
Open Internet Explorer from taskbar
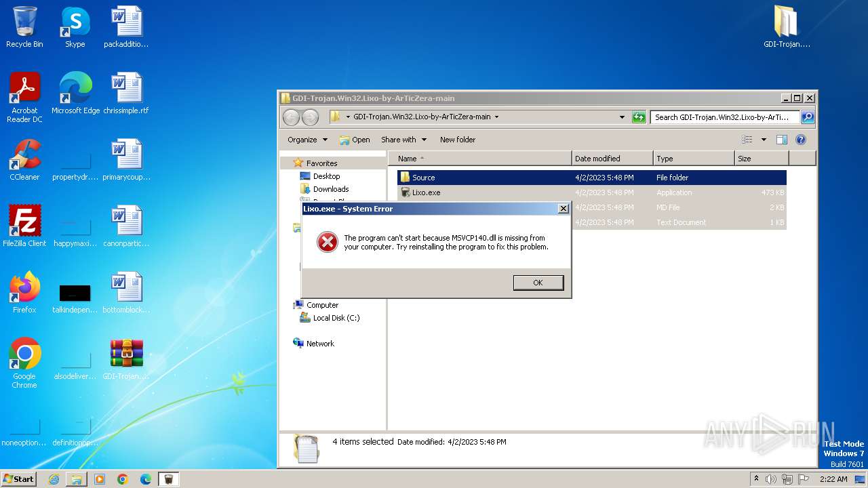point(54,479)
